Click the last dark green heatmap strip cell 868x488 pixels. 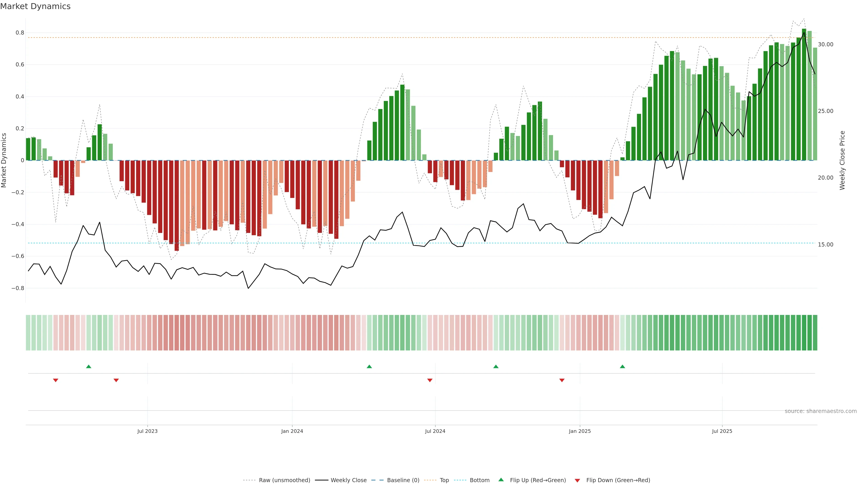tap(815, 332)
